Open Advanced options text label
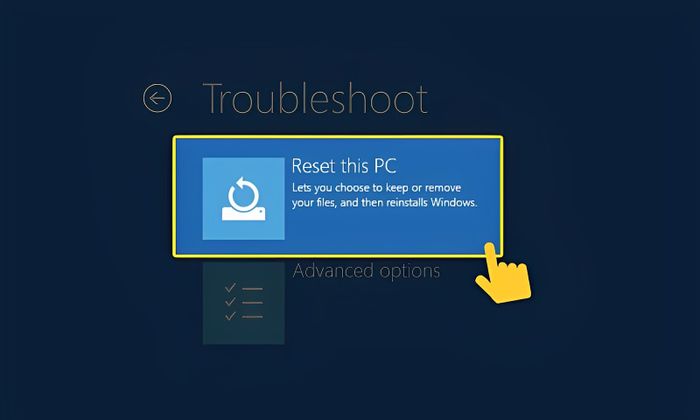The image size is (700, 420). 366,271
